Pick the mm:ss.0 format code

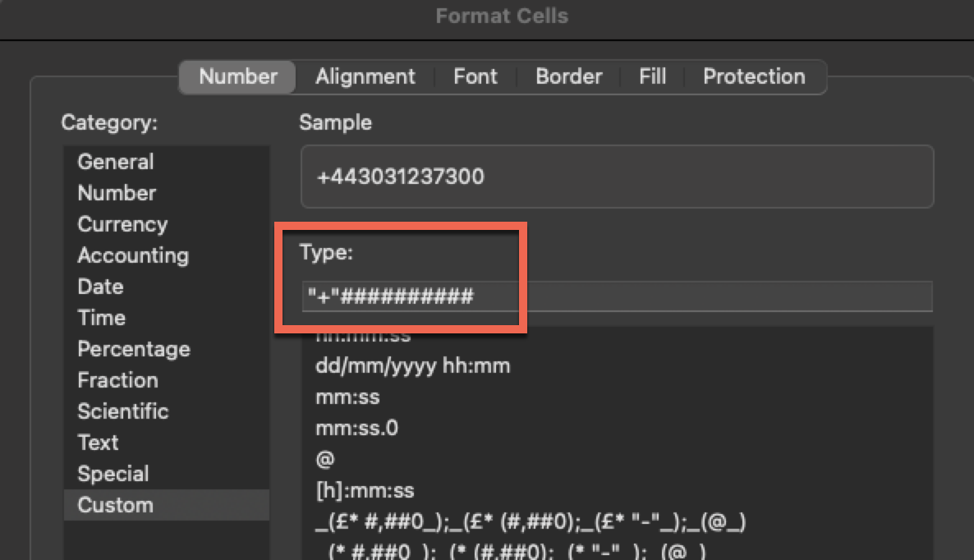point(356,428)
